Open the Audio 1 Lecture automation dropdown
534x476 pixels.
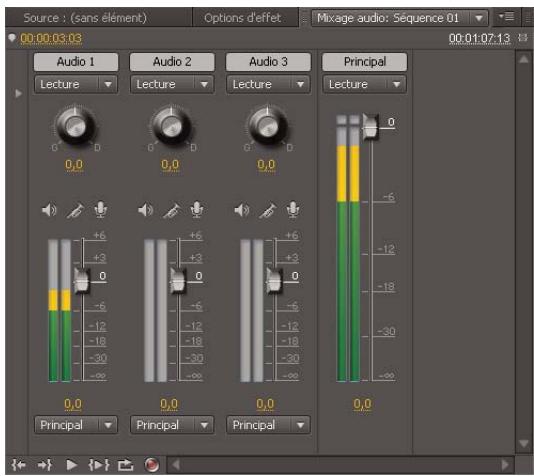click(x=76, y=84)
